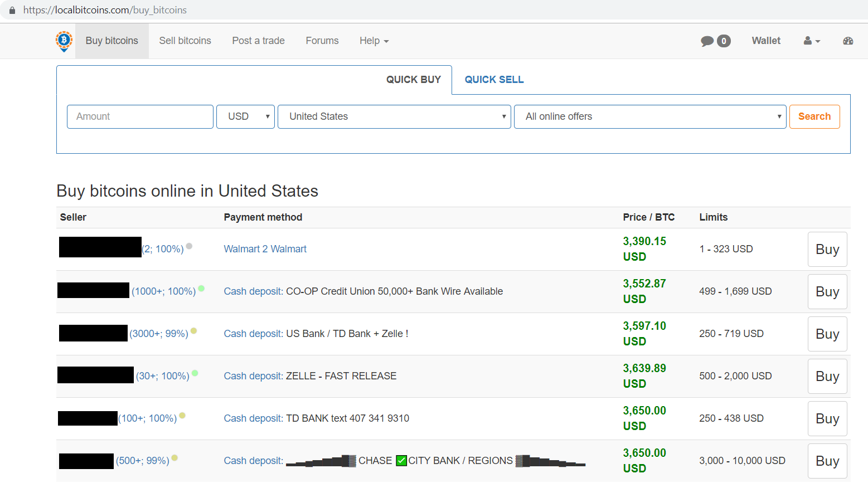Open the user profile icon menu
Viewport: 868px width, 488px height.
pos(812,41)
